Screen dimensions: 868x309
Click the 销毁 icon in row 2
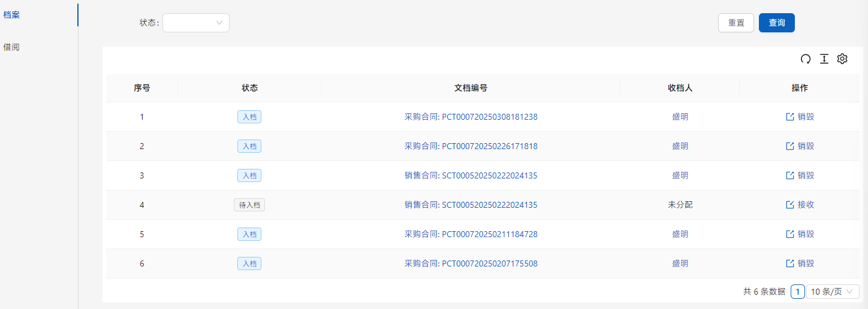point(790,146)
